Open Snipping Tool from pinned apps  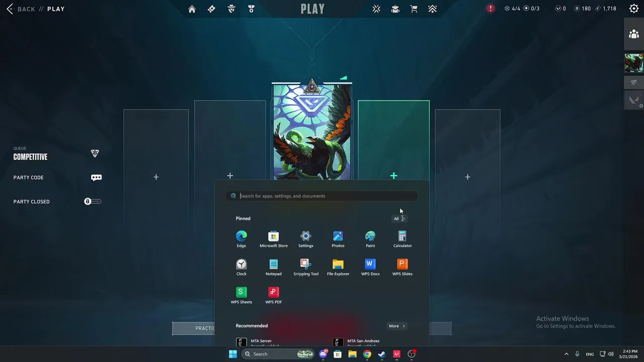click(306, 267)
